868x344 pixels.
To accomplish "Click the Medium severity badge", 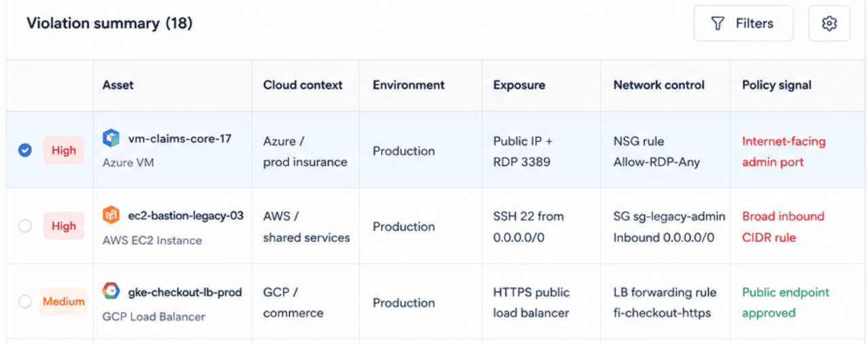I will [x=63, y=301].
